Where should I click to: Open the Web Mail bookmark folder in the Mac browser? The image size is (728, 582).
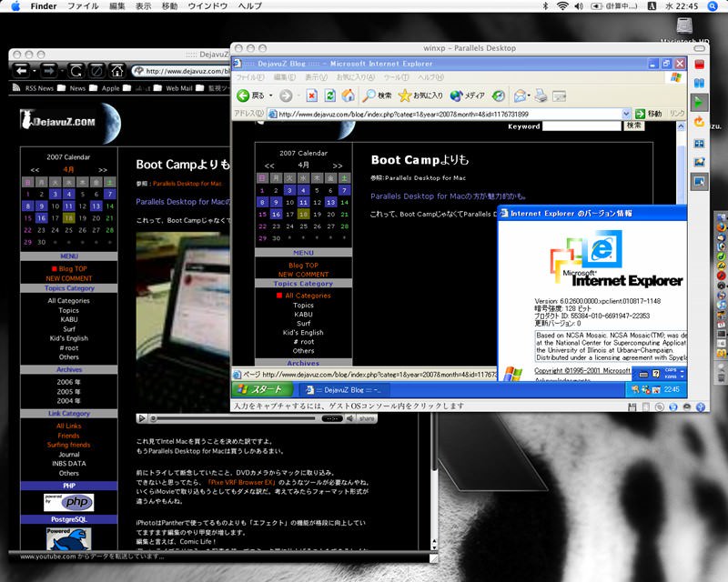point(173,87)
